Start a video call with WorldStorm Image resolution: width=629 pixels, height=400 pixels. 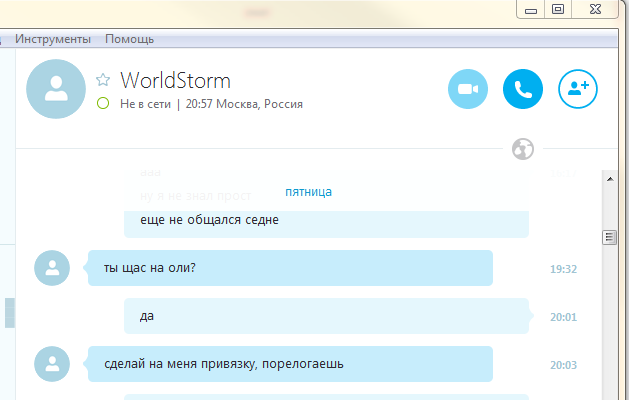(x=468, y=89)
